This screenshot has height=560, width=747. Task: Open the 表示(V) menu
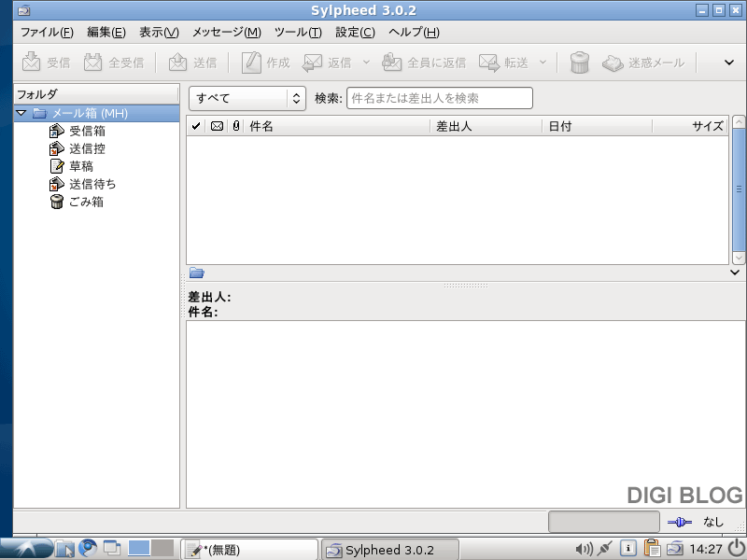[x=159, y=33]
